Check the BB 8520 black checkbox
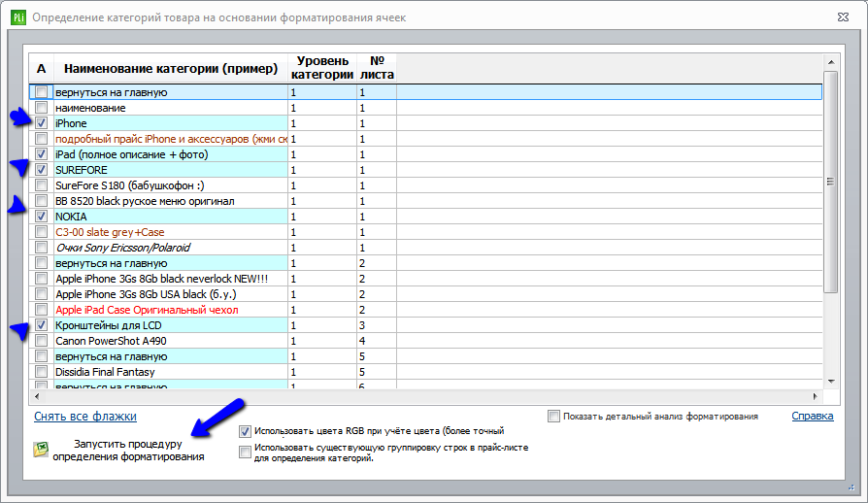The height and width of the screenshot is (503, 868). [x=41, y=200]
